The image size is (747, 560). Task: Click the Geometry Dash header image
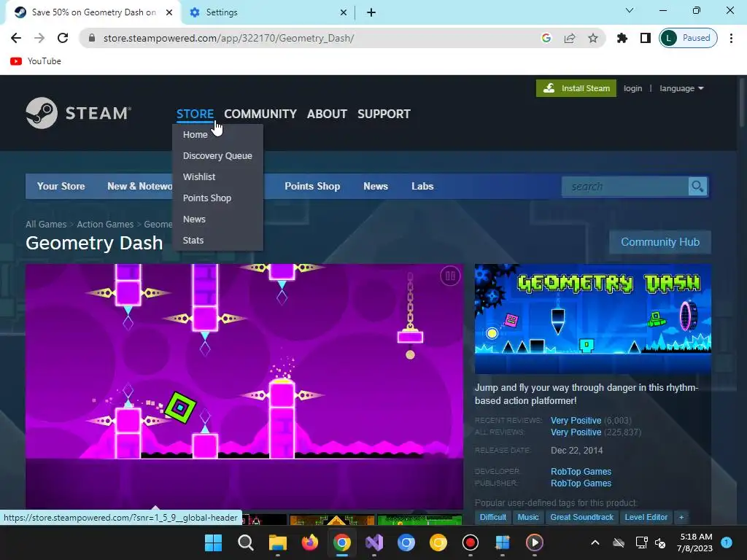click(592, 319)
